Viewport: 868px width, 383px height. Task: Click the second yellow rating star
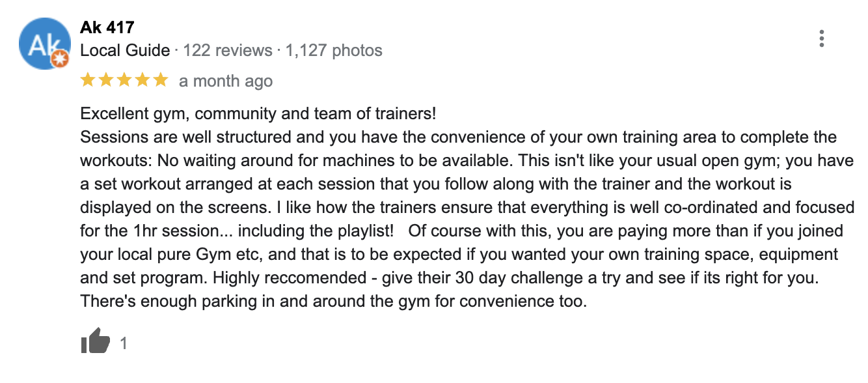tap(106, 81)
